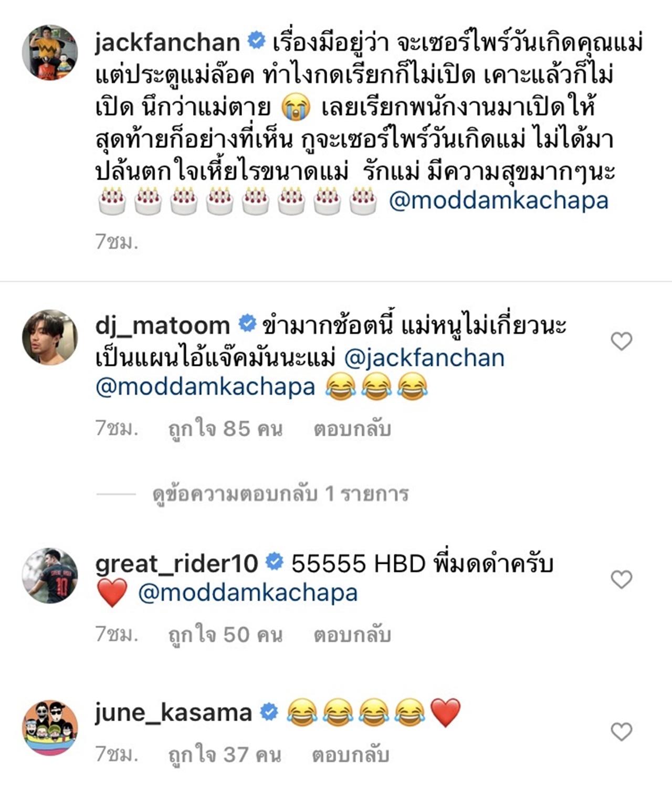Viewport: 672px width, 790px height.
Task: Click the verified badge next to jackfanchan
Action: pos(256,40)
